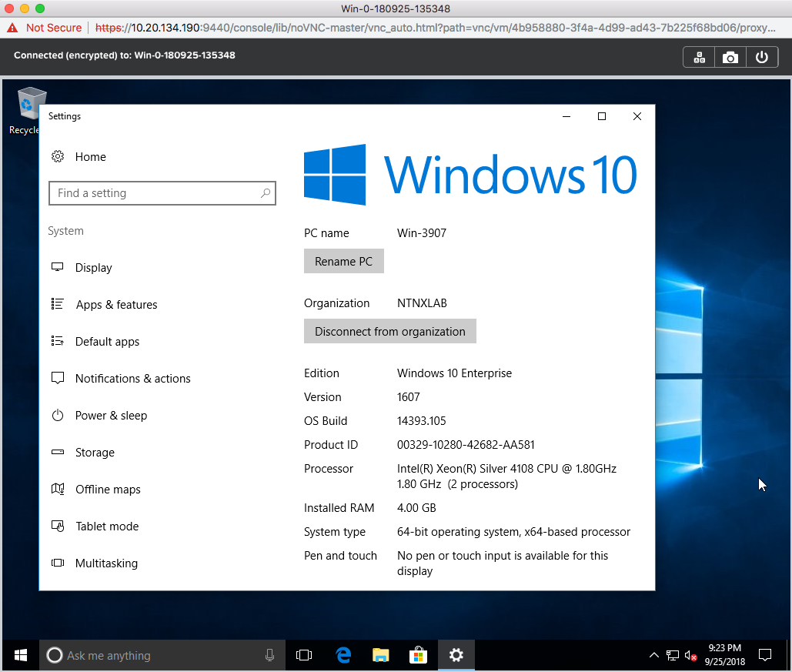Maximize the Settings window
Image resolution: width=792 pixels, height=672 pixels.
click(x=602, y=116)
